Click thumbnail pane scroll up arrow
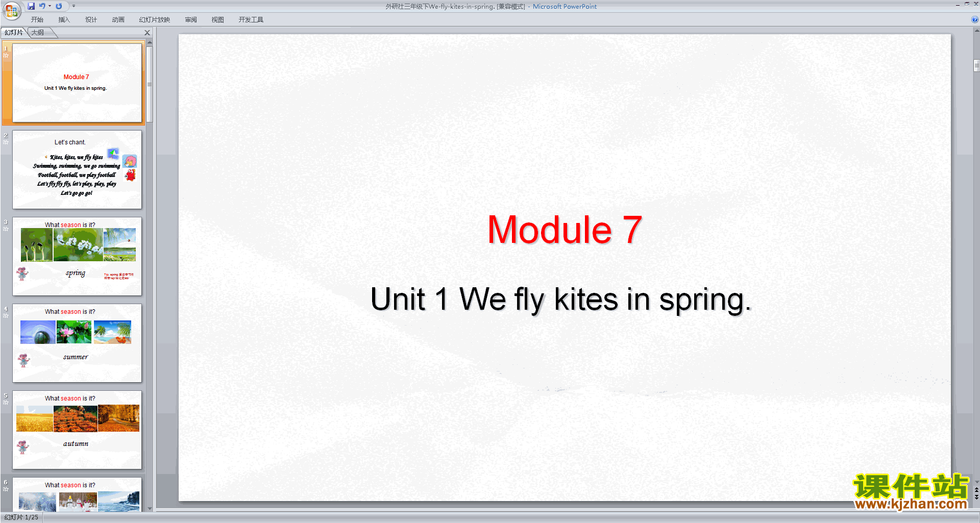 tap(150, 42)
